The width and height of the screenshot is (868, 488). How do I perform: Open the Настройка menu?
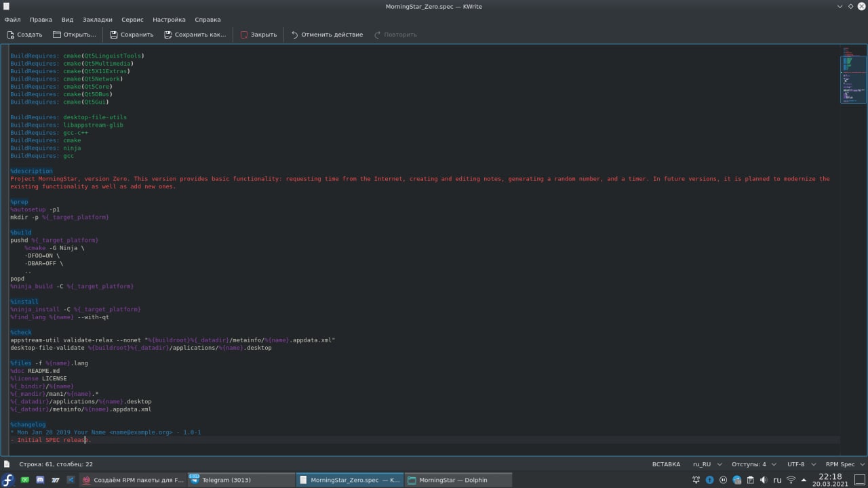click(x=169, y=20)
